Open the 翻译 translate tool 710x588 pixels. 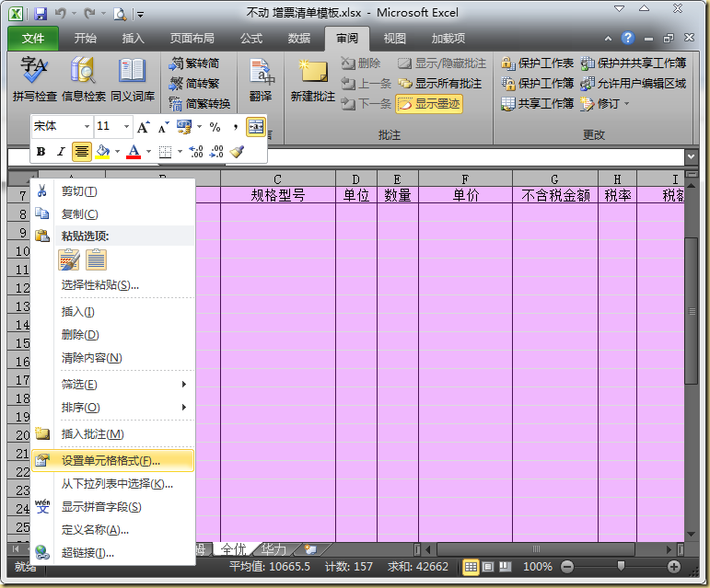pyautogui.click(x=261, y=79)
